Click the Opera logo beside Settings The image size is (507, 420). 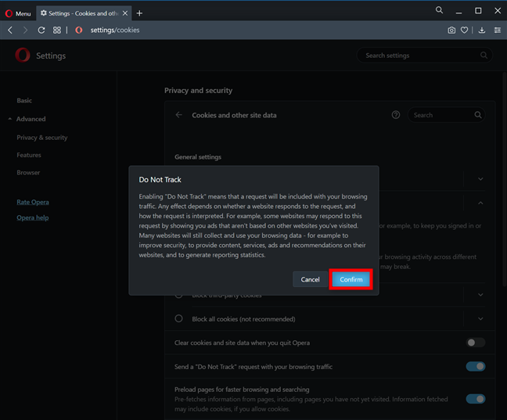(x=23, y=55)
